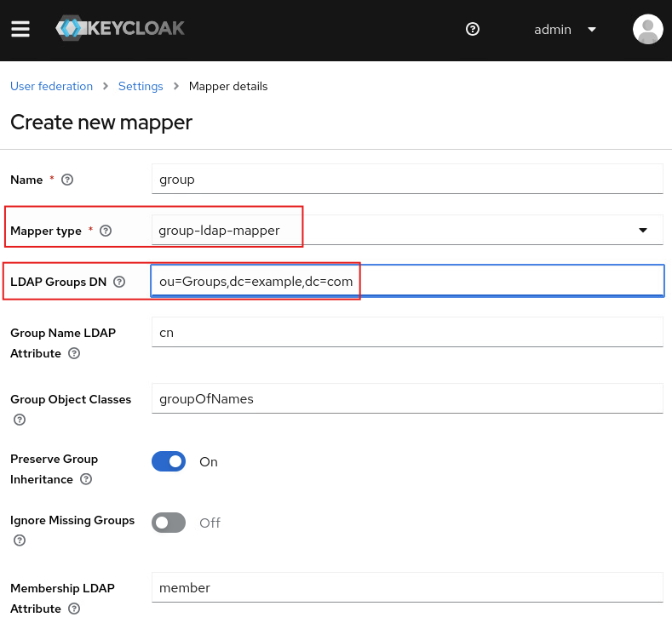Viewport: 672px width, 623px height.
Task: Click the user avatar picture
Action: tap(647, 29)
